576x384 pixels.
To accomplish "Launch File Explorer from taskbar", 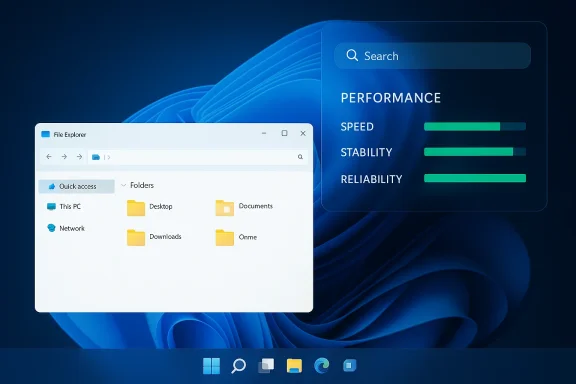I will (294, 366).
